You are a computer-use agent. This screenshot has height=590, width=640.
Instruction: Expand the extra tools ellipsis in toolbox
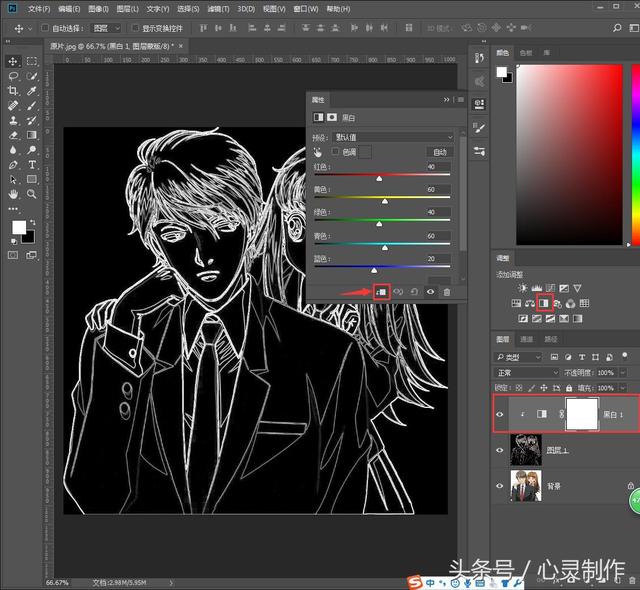point(13,208)
